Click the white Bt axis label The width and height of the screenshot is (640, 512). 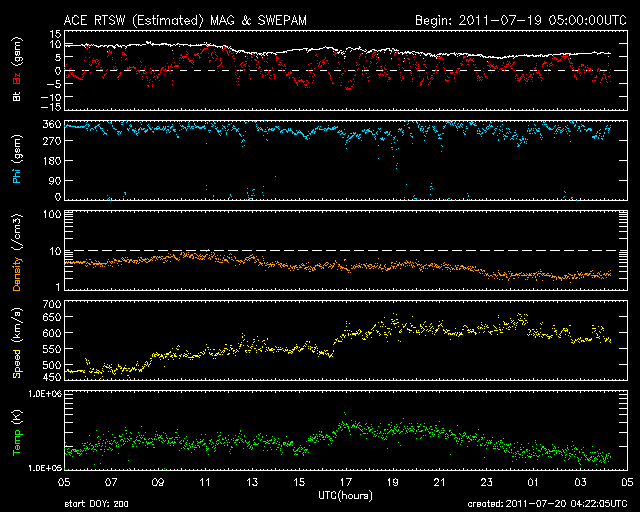pos(14,96)
